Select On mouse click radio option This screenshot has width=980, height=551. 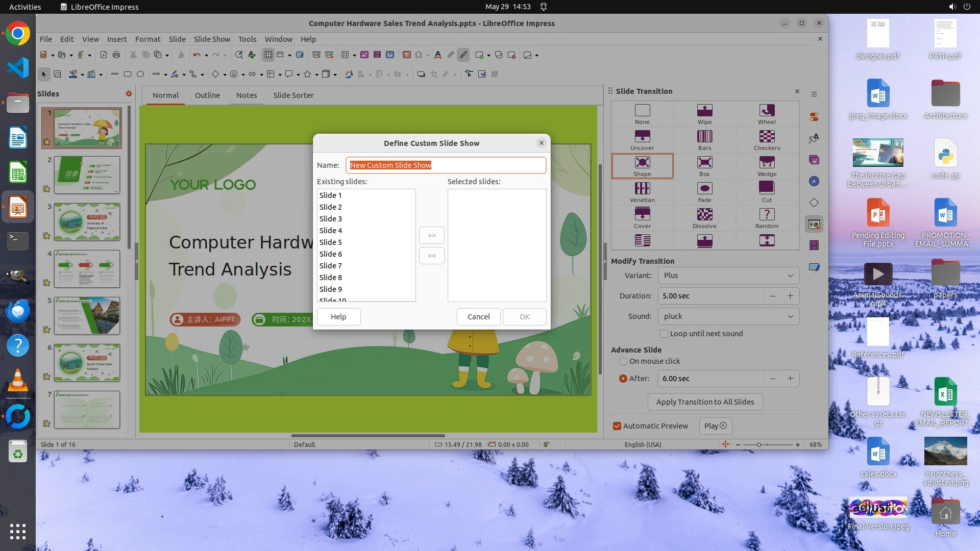pos(623,361)
